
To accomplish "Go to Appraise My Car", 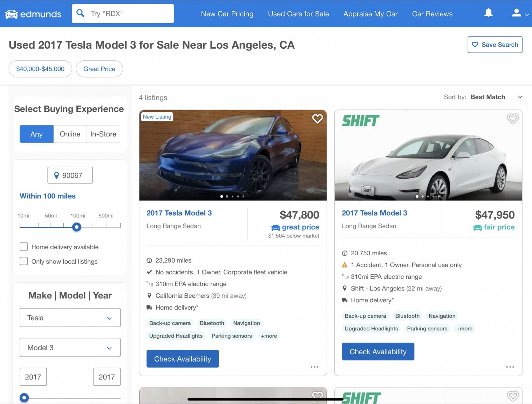I will 370,14.
